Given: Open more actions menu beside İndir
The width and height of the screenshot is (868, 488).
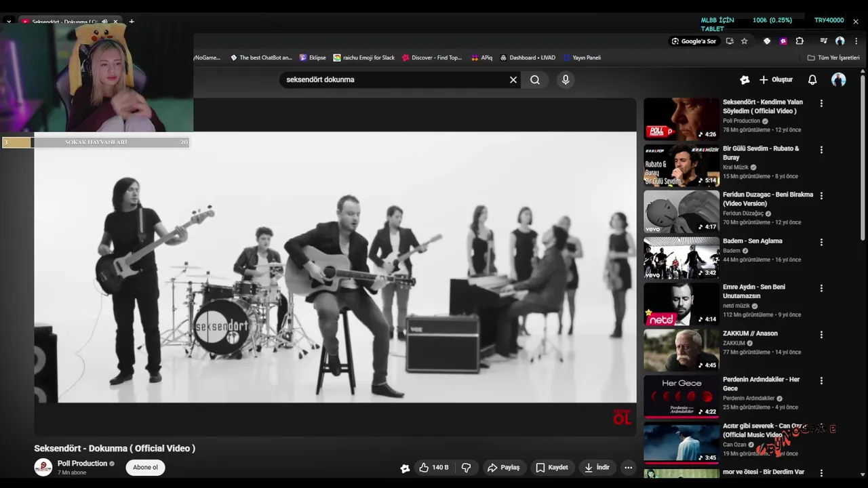Looking at the screenshot, I should click(628, 468).
